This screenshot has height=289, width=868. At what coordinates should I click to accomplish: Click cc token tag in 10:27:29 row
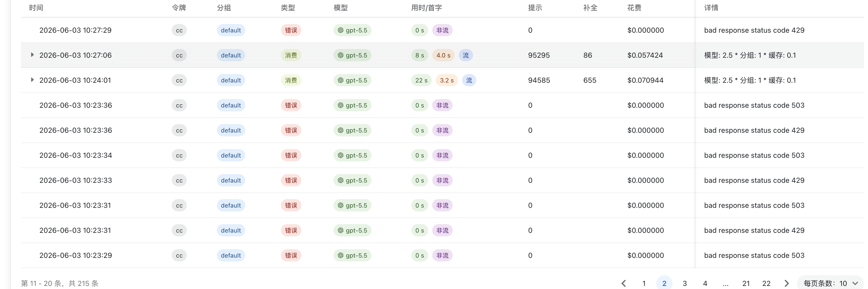pyautogui.click(x=179, y=30)
